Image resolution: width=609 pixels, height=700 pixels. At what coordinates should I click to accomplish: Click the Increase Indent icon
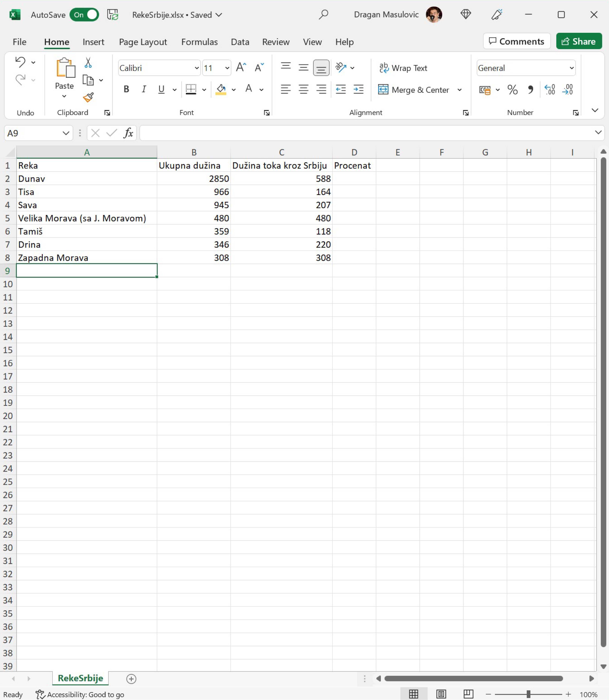pyautogui.click(x=358, y=89)
